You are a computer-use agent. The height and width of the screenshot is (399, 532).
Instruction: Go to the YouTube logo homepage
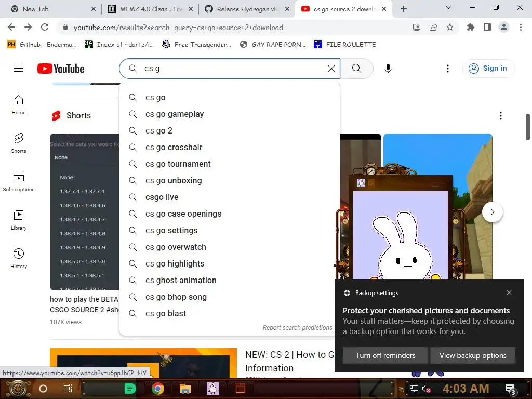coord(61,69)
